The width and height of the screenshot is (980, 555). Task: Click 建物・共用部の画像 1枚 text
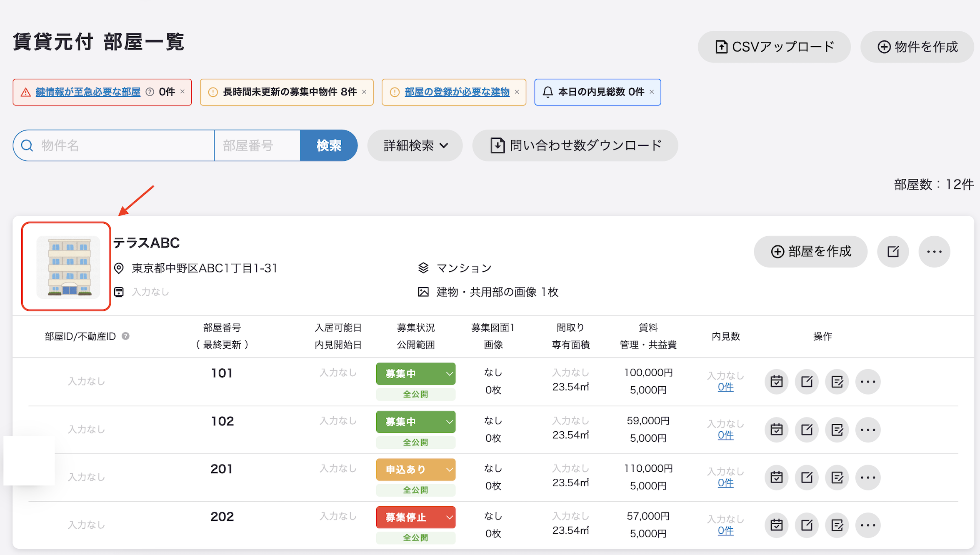point(497,292)
